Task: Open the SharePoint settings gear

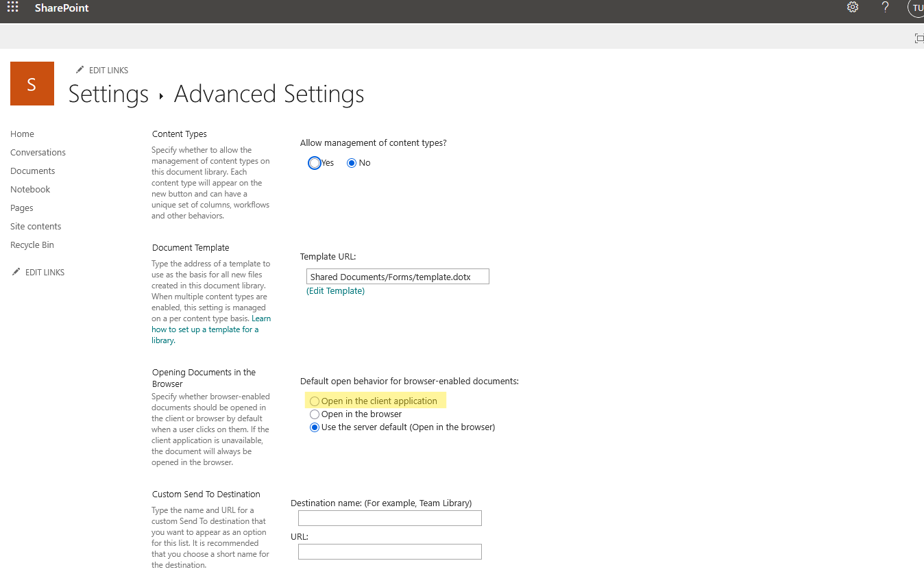Action: [x=852, y=7]
